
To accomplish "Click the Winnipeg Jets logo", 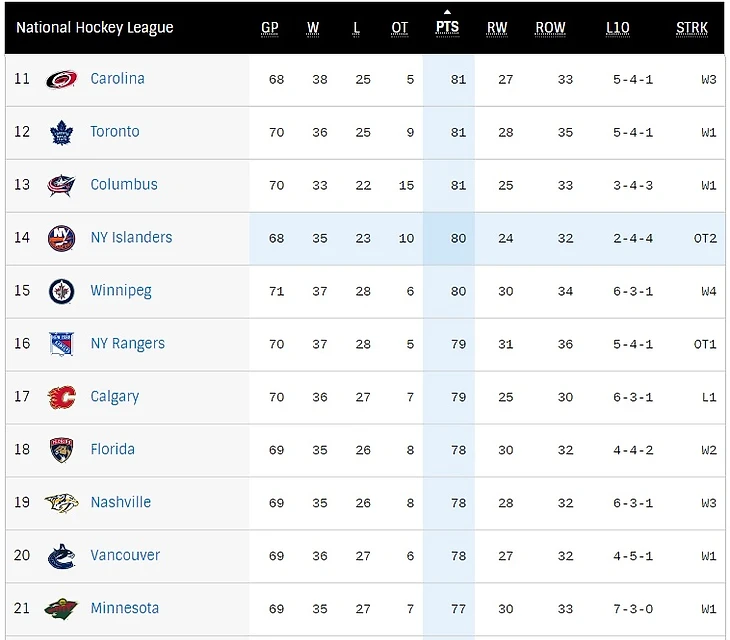I will (x=61, y=291).
